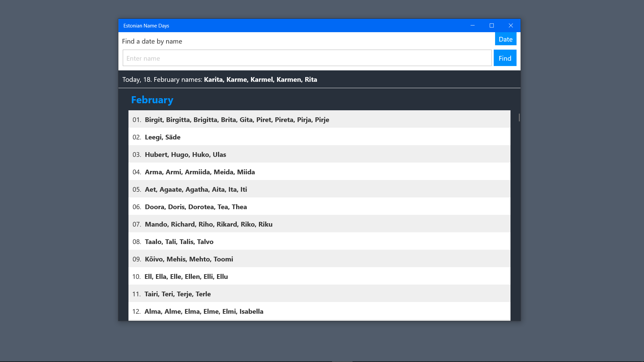
Task: Pick the 06. Doora, Doris row
Action: 319,206
